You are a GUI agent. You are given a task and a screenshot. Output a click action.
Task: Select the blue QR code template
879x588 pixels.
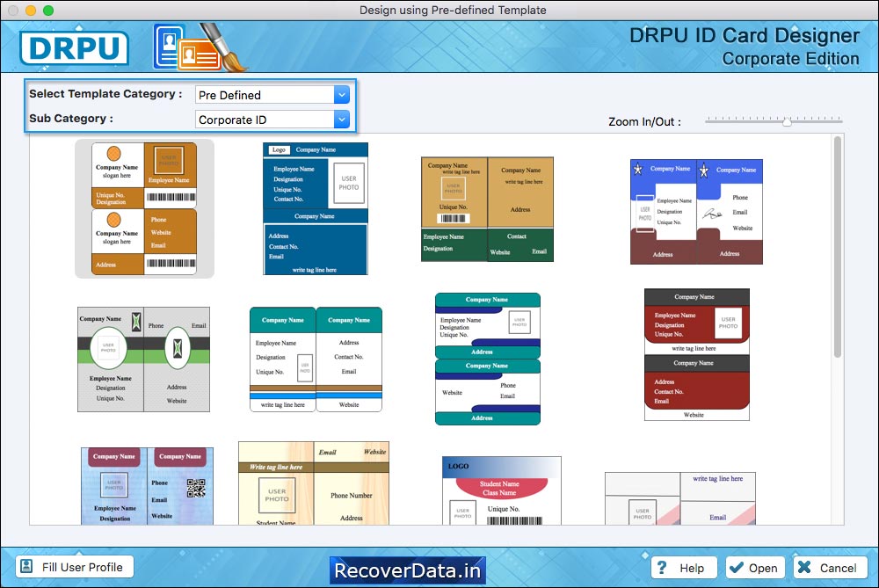(147, 486)
